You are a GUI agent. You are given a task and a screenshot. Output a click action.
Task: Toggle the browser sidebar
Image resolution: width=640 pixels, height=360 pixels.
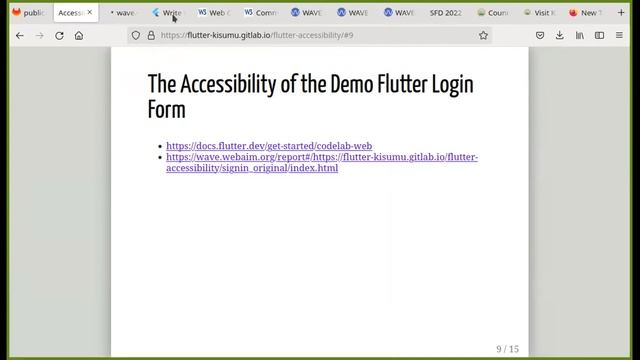click(599, 36)
